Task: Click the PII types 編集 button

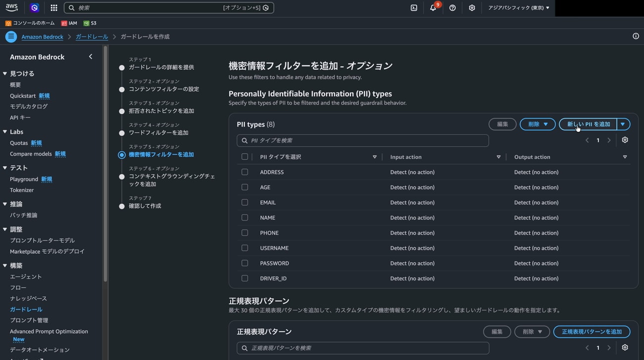Action: click(x=502, y=124)
